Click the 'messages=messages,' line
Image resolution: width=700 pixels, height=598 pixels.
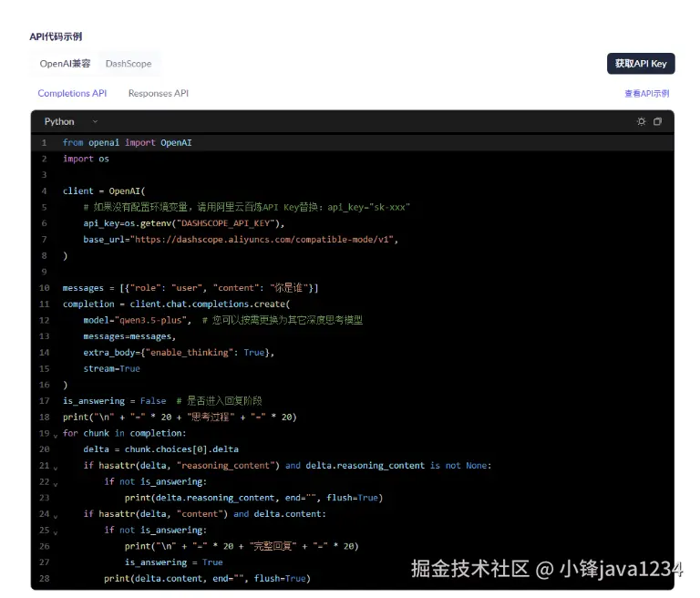pos(129,335)
